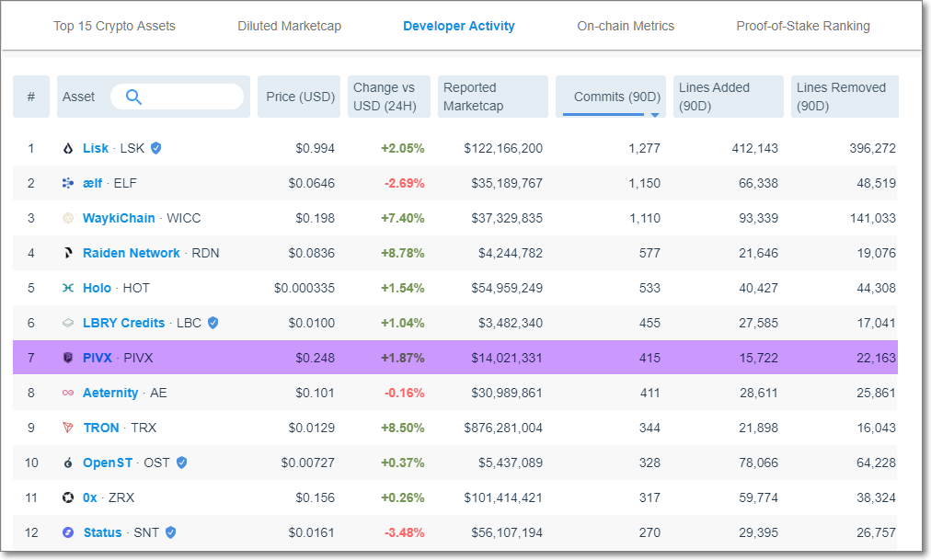Click the verified badge next to SNT
Screen dimensions: 931x560
171,532
